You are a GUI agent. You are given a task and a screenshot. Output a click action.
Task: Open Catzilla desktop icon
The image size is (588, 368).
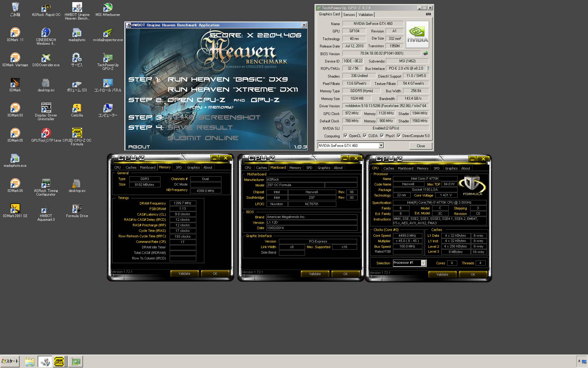coord(77,110)
